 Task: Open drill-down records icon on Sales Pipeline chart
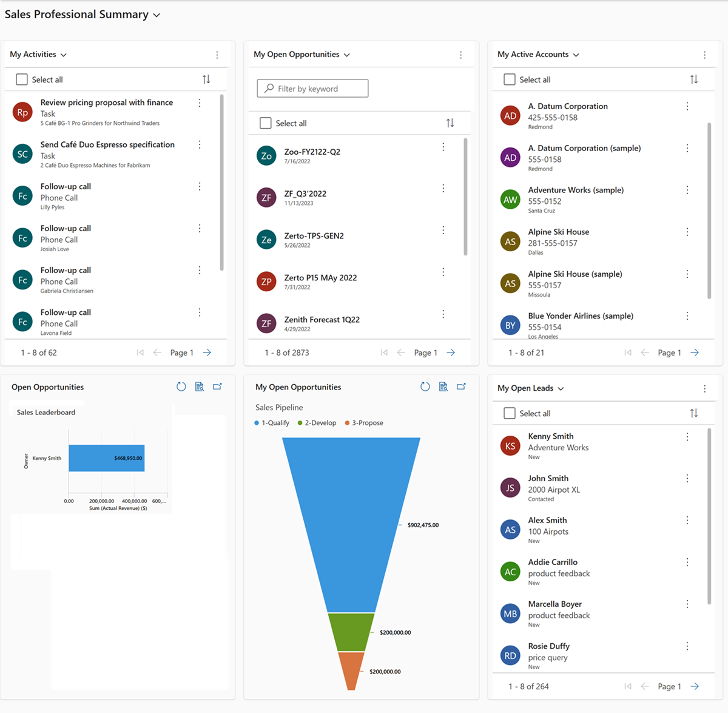click(443, 387)
